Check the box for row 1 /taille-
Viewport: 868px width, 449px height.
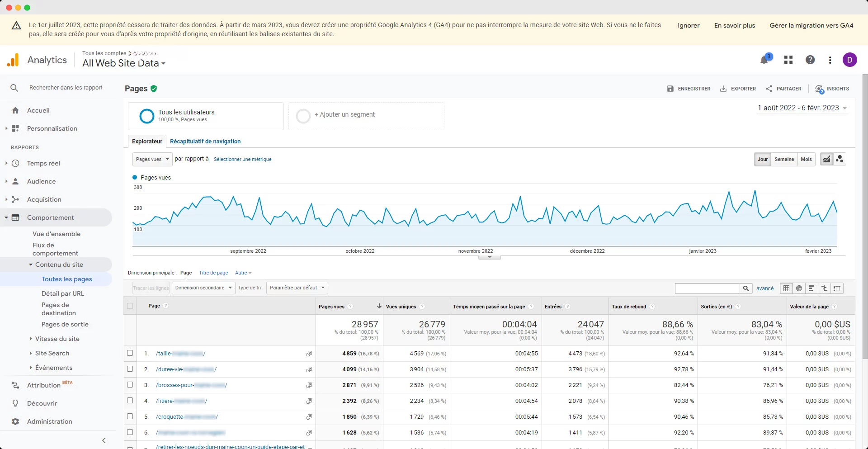(x=130, y=353)
